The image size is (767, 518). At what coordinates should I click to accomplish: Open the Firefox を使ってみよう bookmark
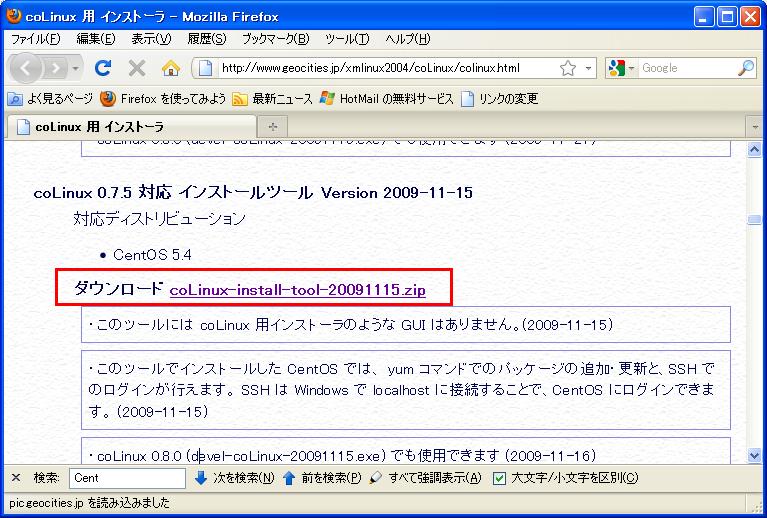click(x=163, y=99)
